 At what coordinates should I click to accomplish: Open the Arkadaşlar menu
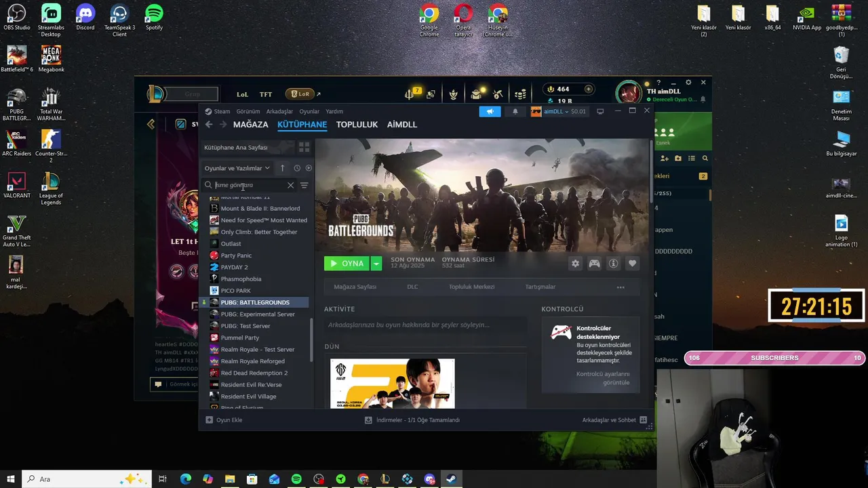click(x=279, y=111)
